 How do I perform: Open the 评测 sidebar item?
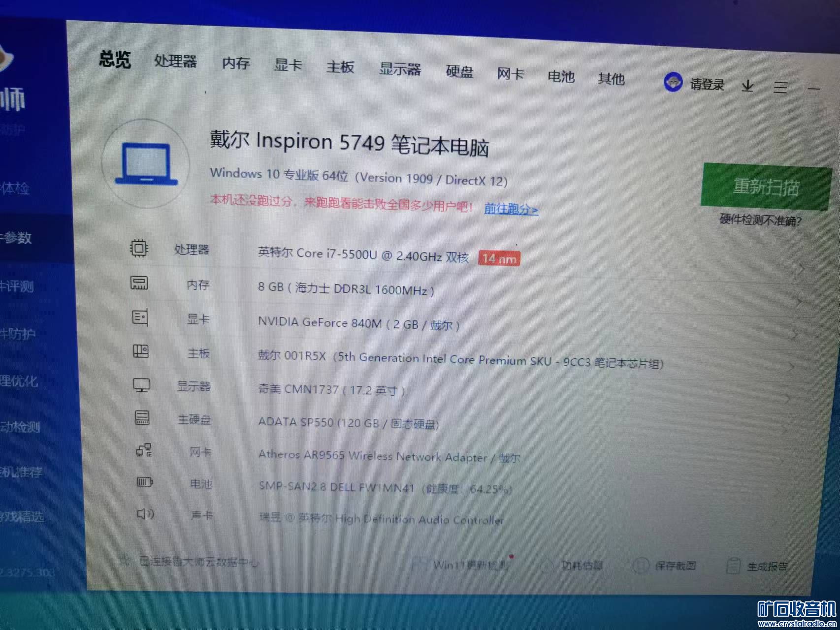click(17, 286)
